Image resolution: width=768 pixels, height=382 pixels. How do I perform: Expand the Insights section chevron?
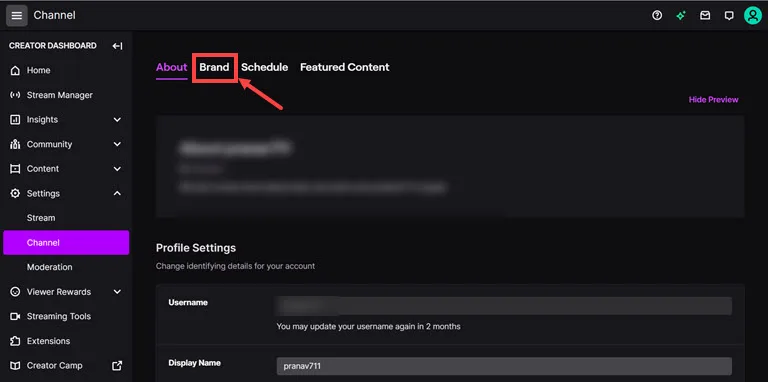(x=117, y=119)
